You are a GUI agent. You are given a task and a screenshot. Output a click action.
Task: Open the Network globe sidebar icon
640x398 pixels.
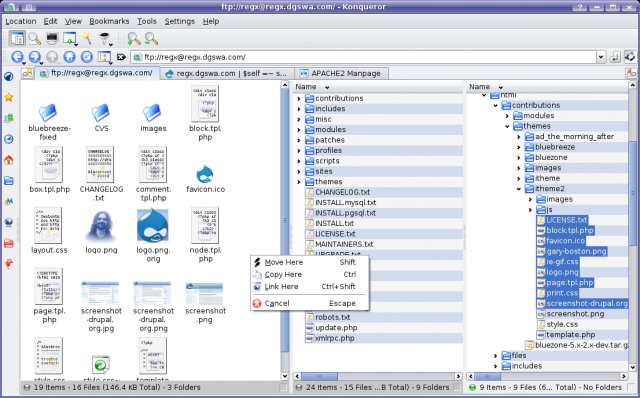9,222
